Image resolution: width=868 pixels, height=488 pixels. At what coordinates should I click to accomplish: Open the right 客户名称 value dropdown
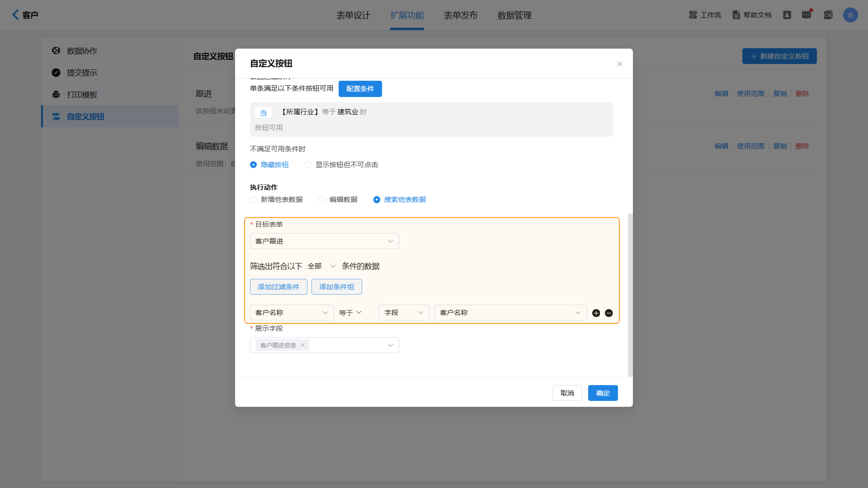point(510,313)
